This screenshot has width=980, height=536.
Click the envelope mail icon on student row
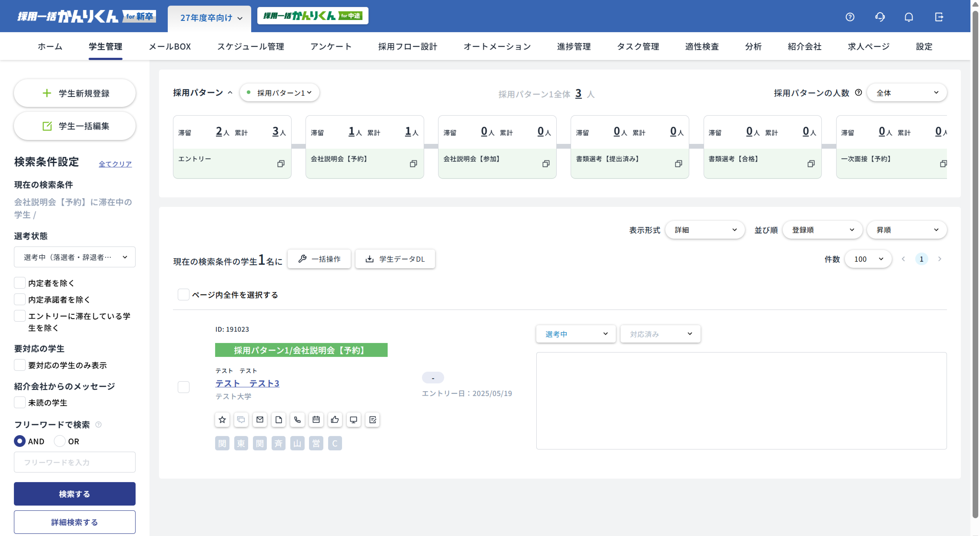260,419
